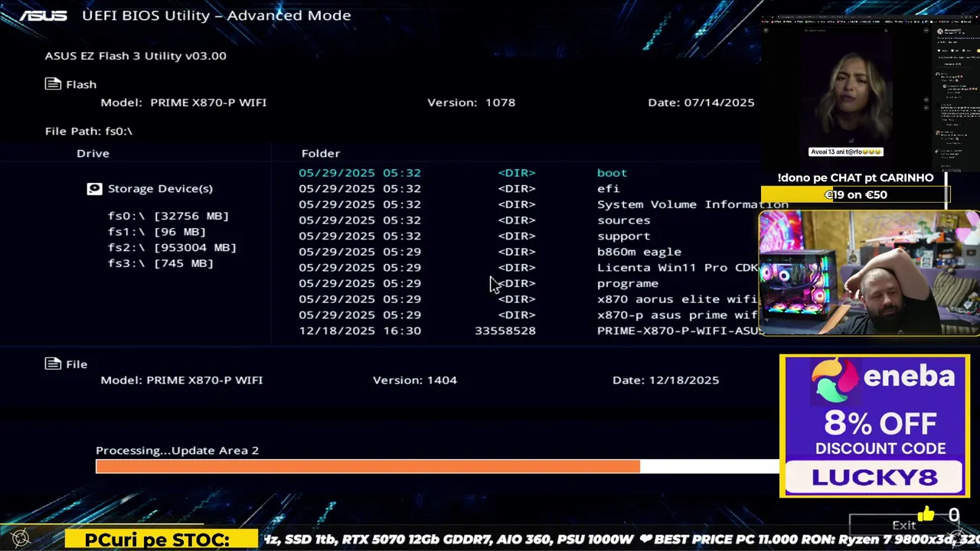
Task: Click the streamer webcam thumbnail
Action: (869, 273)
